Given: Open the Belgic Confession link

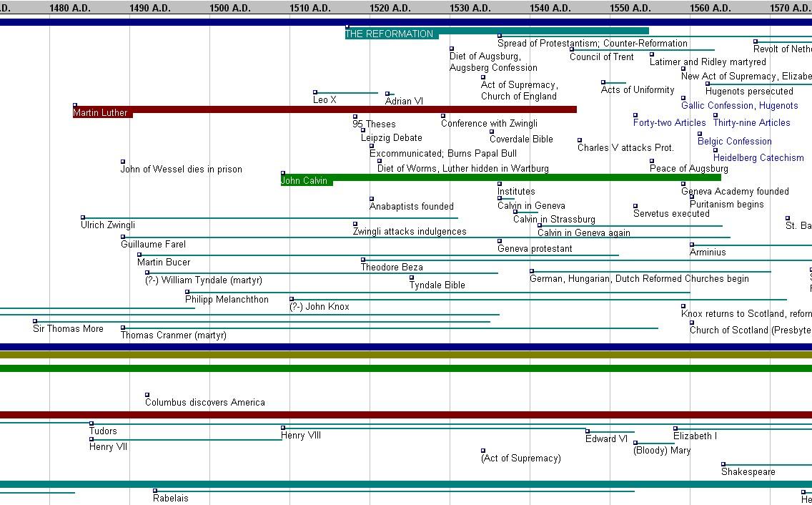Looking at the screenshot, I should coord(734,141).
